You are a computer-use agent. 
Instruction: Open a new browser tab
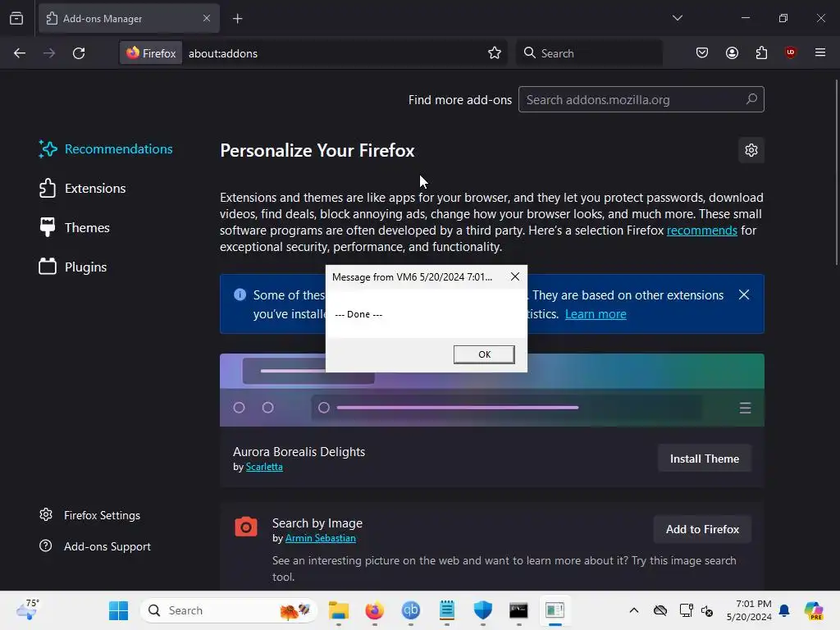click(x=237, y=19)
